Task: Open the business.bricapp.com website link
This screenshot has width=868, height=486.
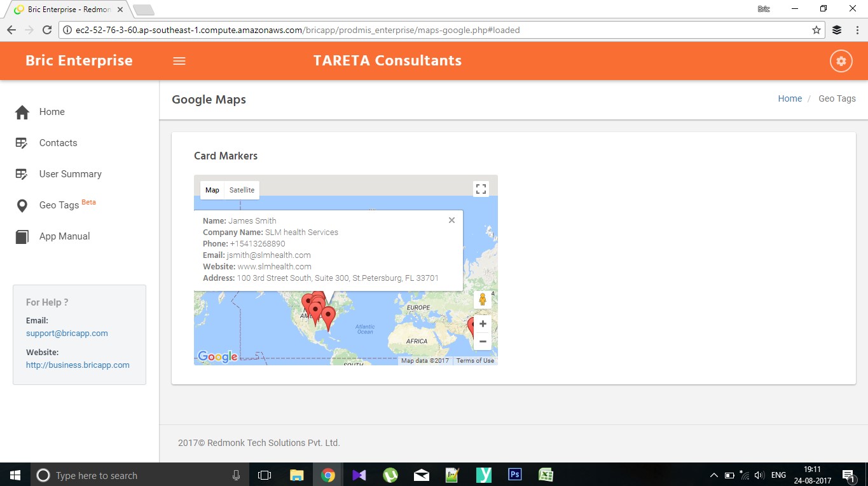Action: (x=78, y=365)
